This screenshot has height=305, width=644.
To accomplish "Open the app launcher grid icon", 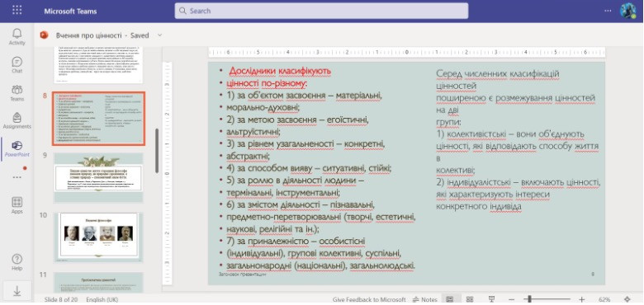I will 17,10.
